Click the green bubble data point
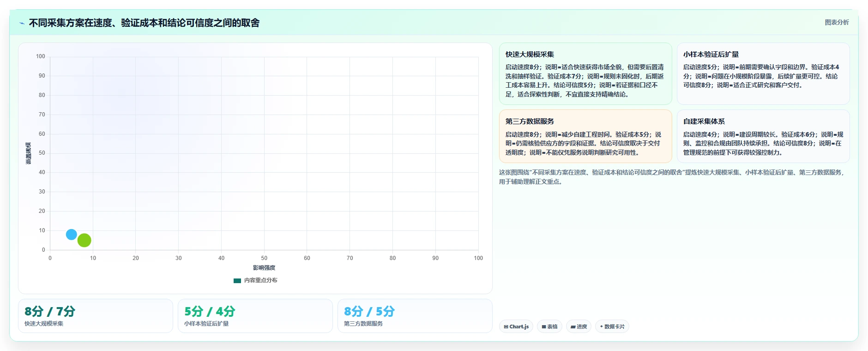The height and width of the screenshot is (351, 868). [84, 240]
